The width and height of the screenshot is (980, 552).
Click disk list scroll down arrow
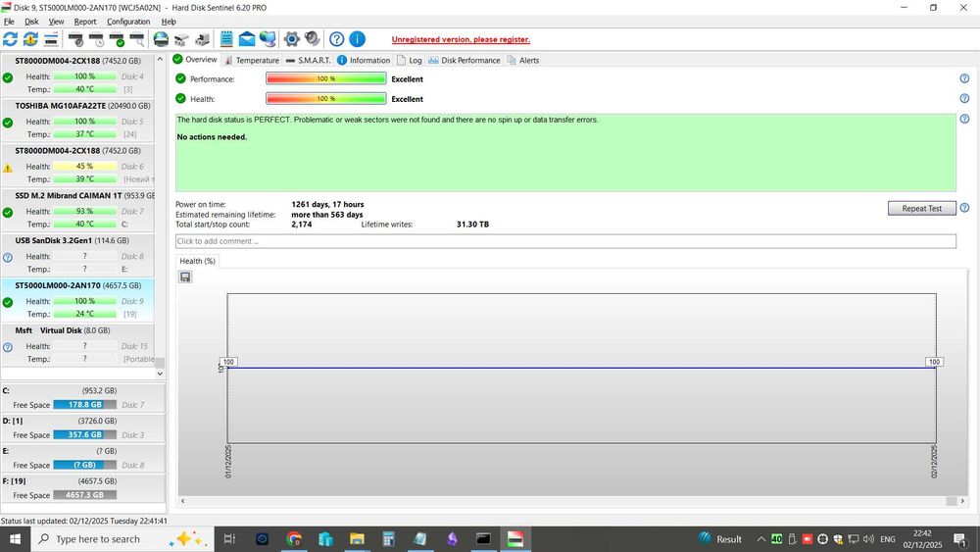coord(160,374)
